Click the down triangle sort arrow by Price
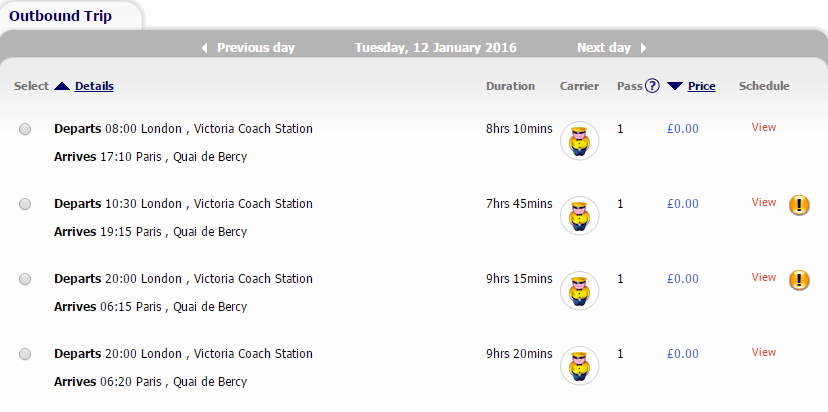Image resolution: width=828 pixels, height=412 pixels. [674, 86]
